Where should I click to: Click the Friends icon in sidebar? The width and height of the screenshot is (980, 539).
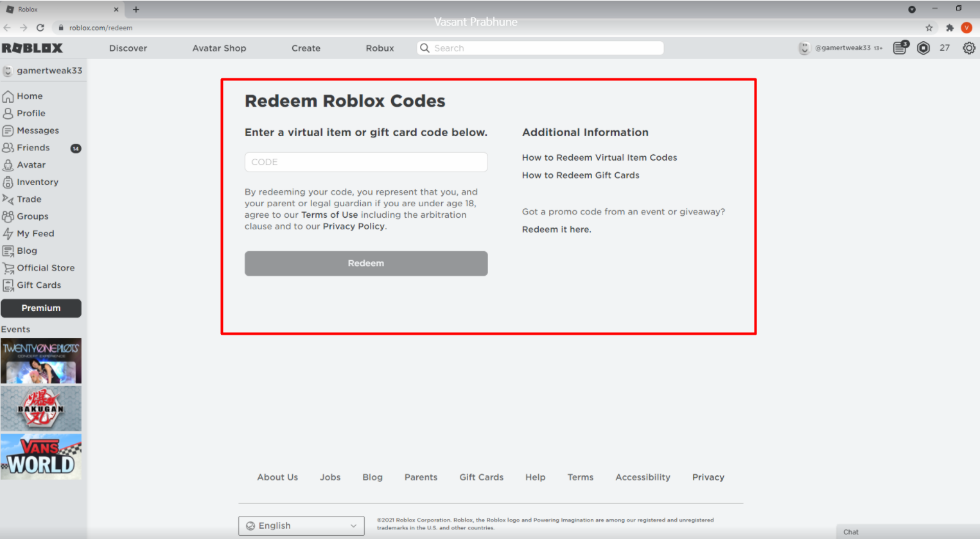tap(8, 148)
